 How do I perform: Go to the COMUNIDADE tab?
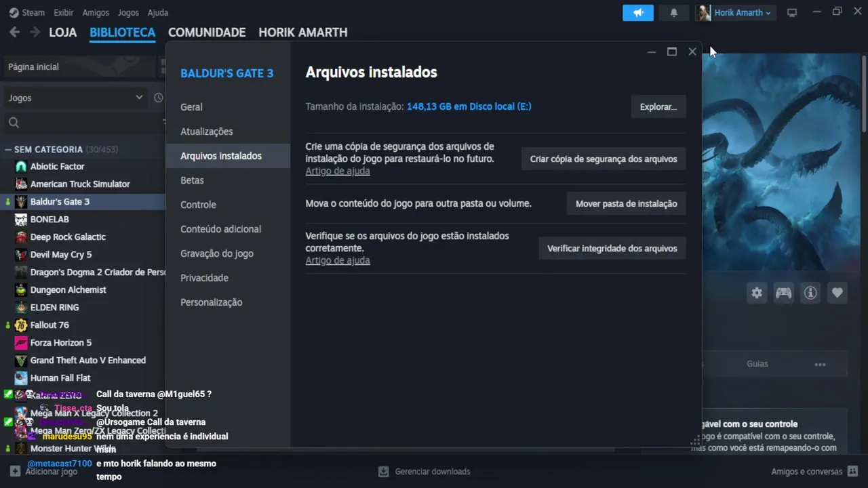(x=207, y=32)
